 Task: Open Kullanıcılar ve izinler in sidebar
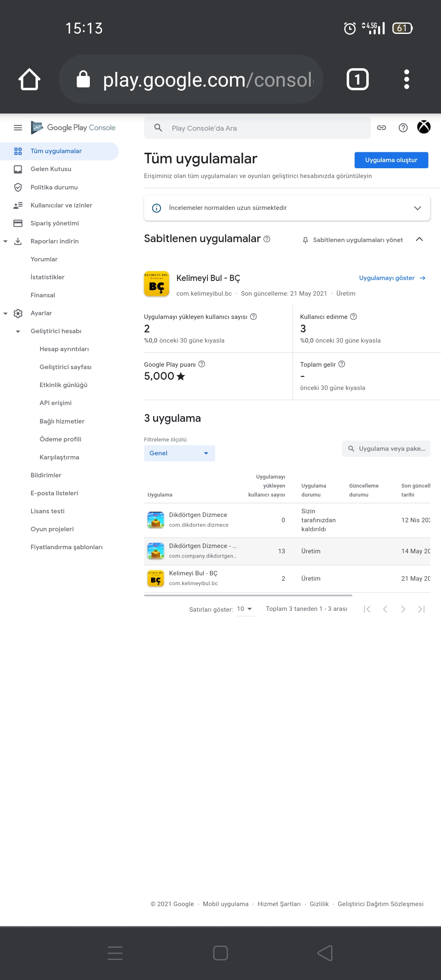click(x=61, y=205)
